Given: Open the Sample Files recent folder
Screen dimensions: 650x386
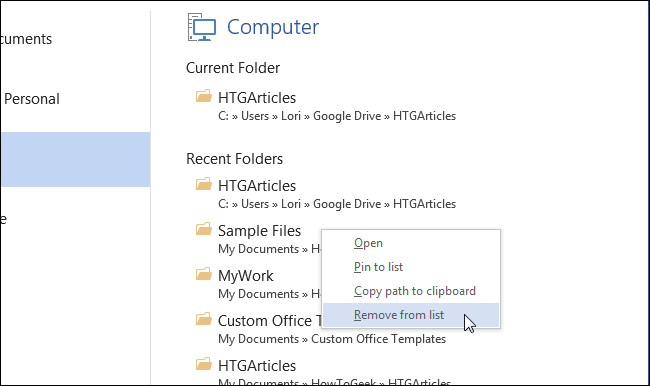Looking at the screenshot, I should tap(260, 231).
